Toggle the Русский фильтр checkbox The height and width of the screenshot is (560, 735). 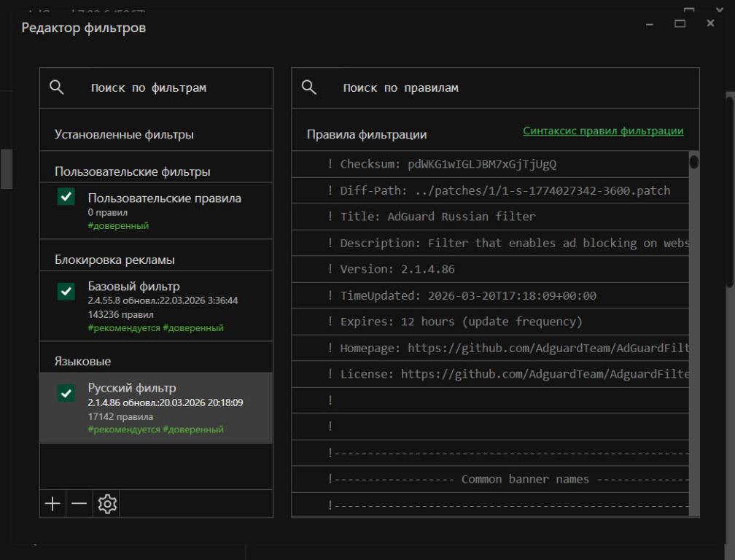click(x=66, y=393)
